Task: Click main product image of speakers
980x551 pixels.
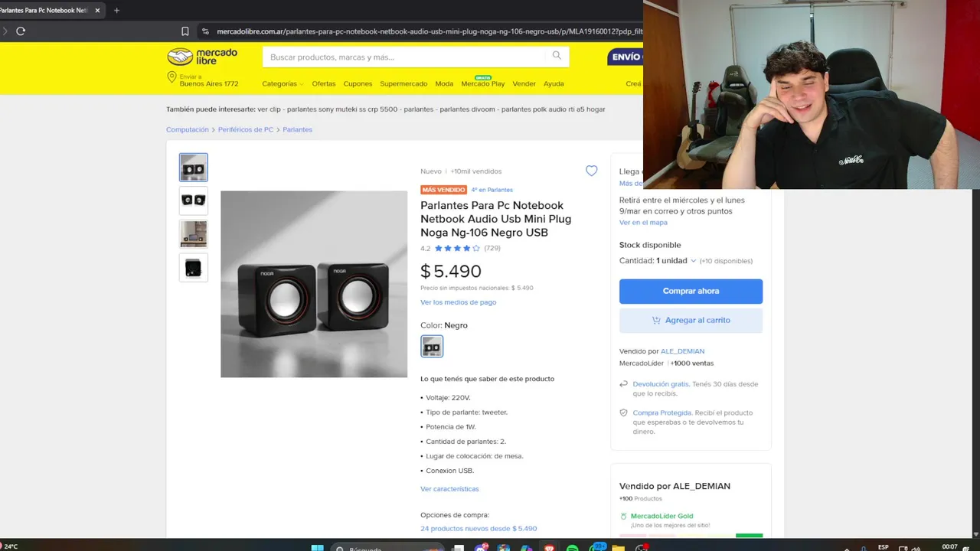Action: tap(314, 284)
